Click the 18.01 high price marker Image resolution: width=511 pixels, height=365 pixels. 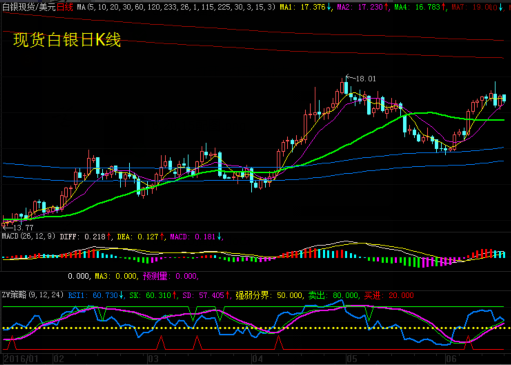click(x=365, y=79)
